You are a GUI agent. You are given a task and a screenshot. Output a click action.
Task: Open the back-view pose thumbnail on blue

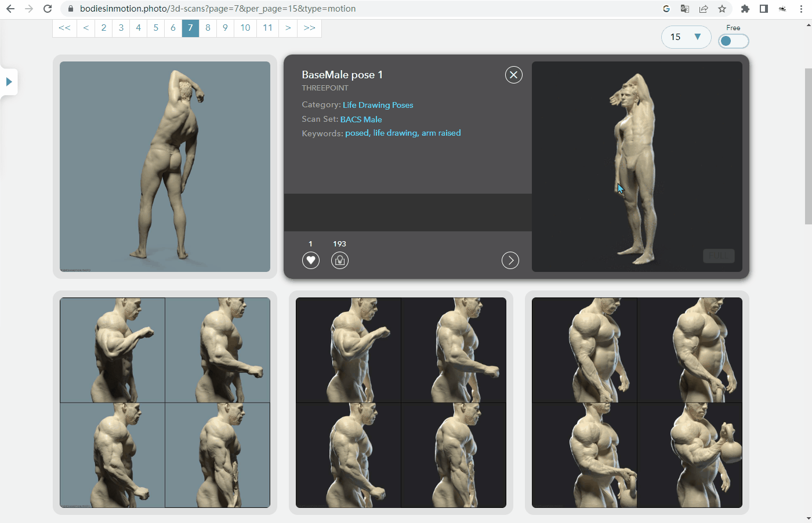click(x=165, y=167)
